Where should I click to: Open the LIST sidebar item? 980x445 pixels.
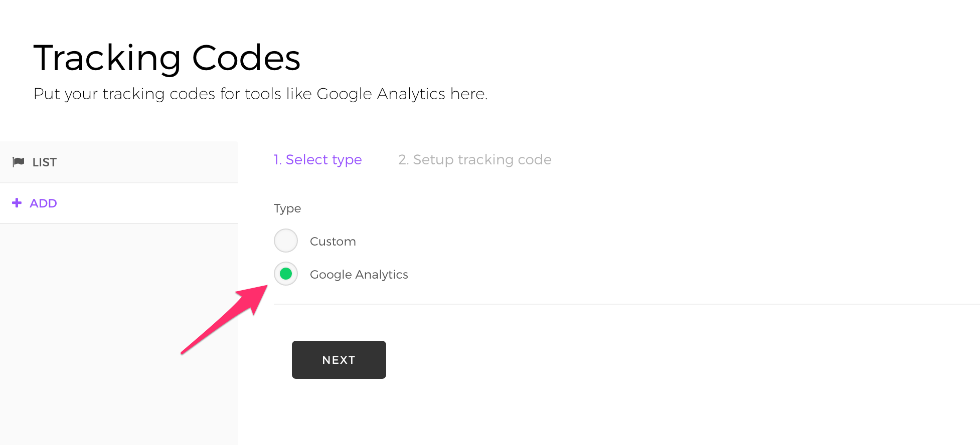pyautogui.click(x=119, y=162)
